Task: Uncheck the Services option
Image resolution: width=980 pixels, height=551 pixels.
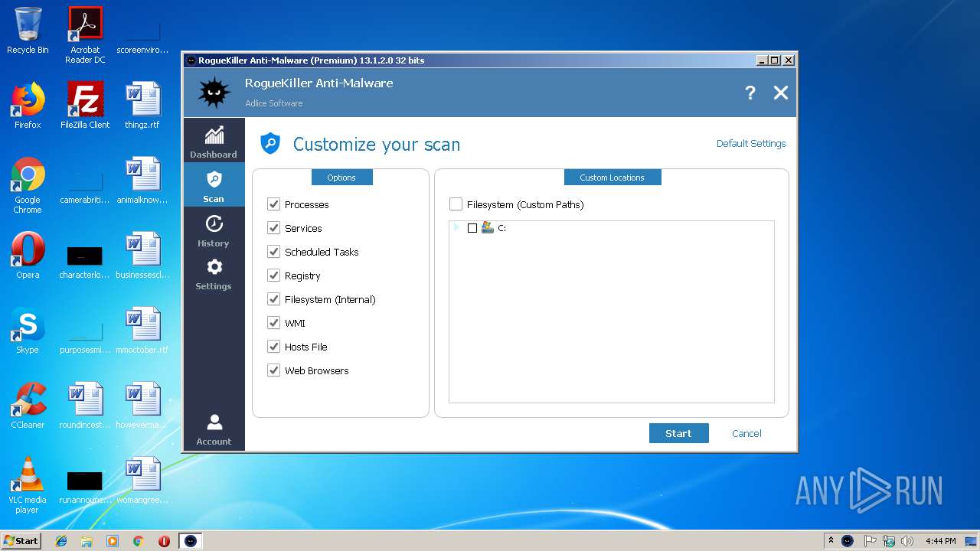Action: (273, 228)
